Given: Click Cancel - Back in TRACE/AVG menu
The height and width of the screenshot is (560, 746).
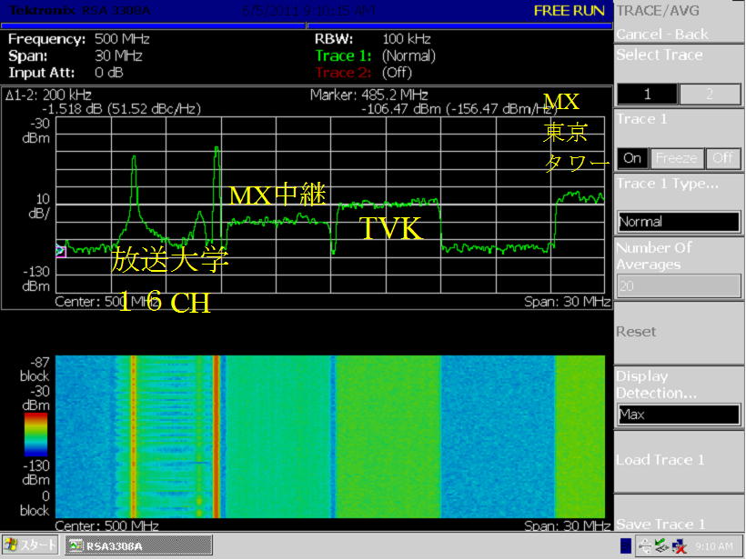Looking at the screenshot, I should click(x=661, y=35).
